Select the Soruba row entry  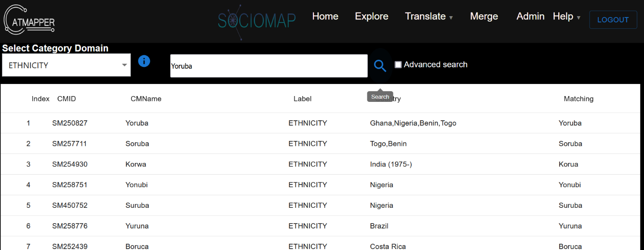click(137, 144)
